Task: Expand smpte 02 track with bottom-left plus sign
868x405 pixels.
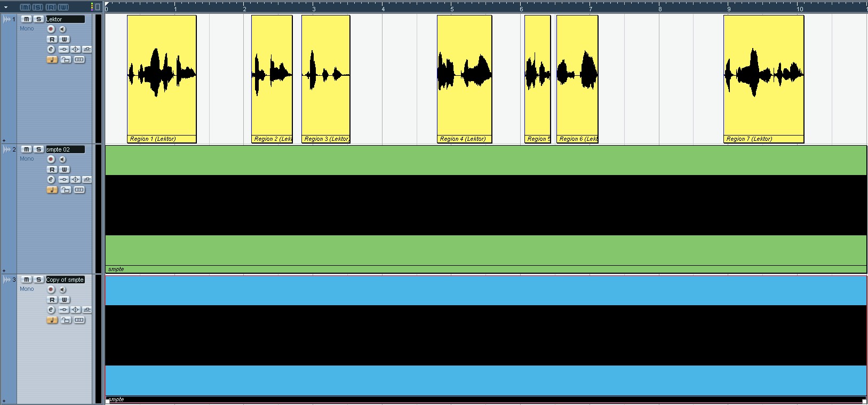Action: (x=4, y=271)
